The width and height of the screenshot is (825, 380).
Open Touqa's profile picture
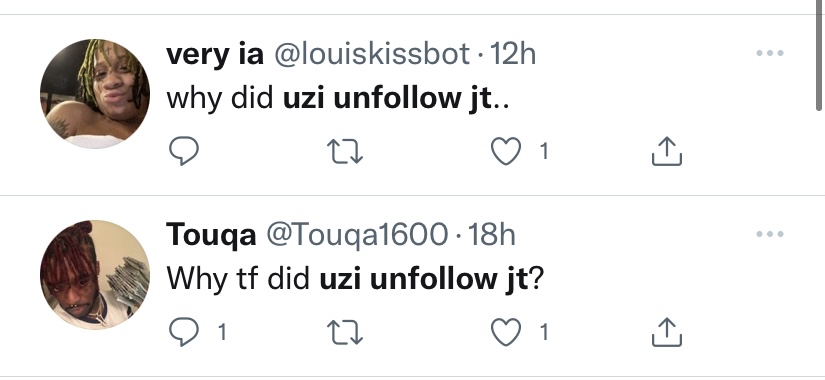(95, 275)
